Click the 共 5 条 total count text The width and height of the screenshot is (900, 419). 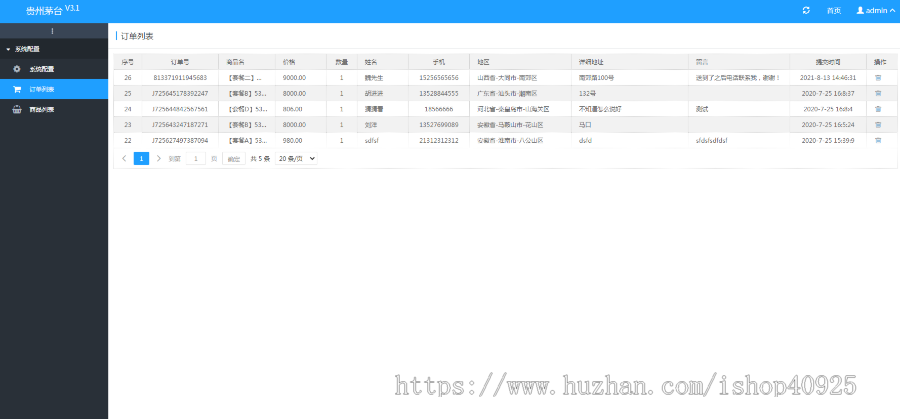tap(260, 159)
